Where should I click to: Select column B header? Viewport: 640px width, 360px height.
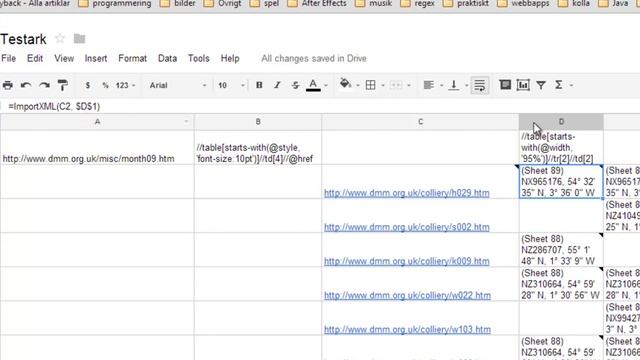[258, 122]
